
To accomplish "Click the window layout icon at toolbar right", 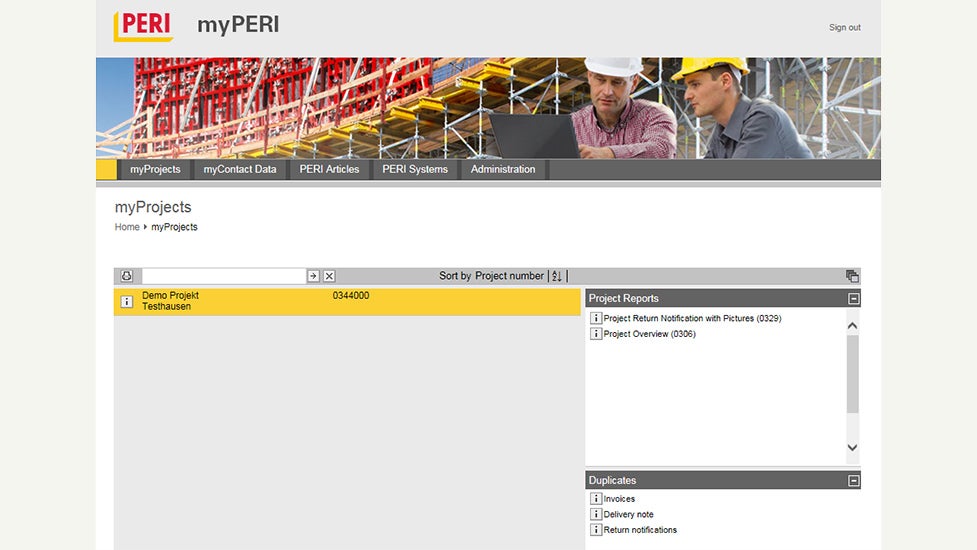I will tap(852, 276).
